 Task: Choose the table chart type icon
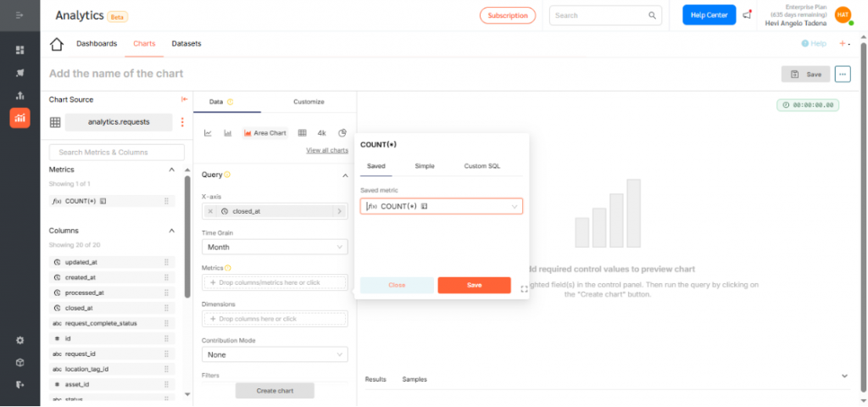(301, 133)
